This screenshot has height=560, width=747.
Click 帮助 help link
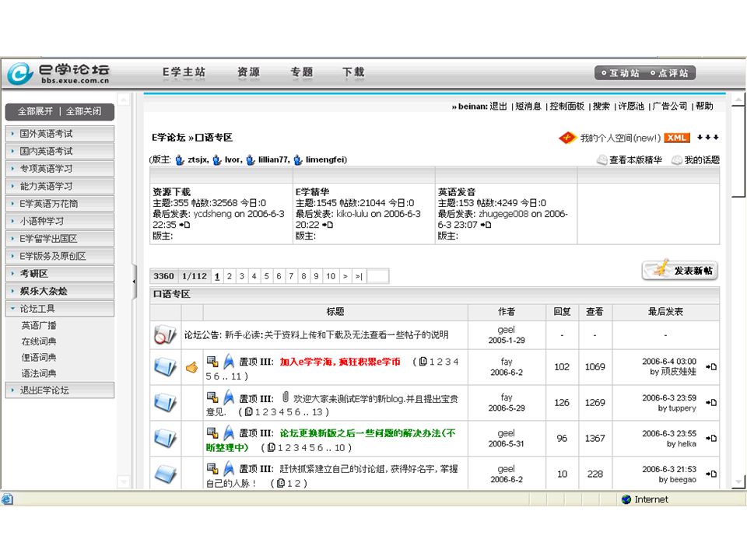704,107
